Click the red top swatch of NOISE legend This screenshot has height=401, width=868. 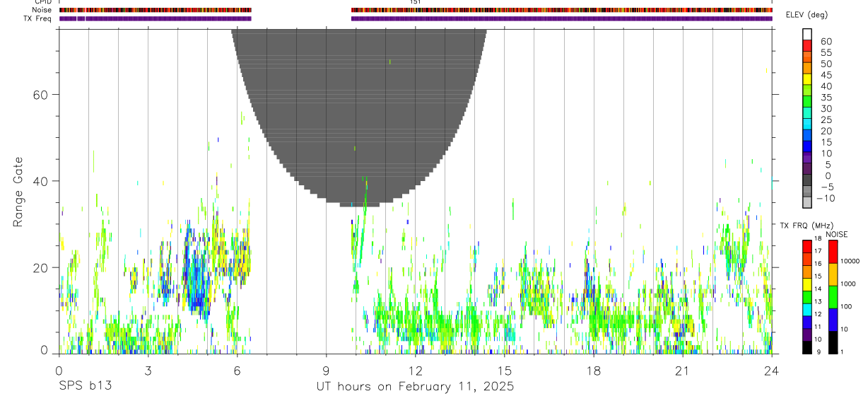click(833, 252)
